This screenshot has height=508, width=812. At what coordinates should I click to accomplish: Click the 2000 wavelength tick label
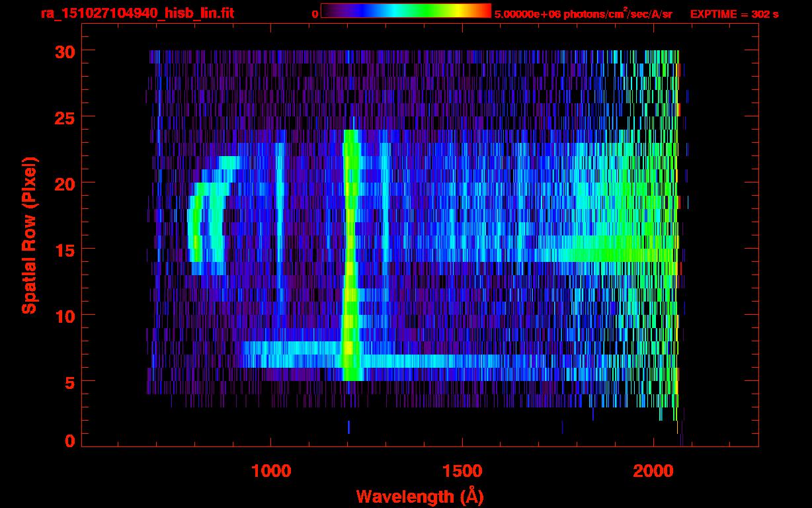tap(654, 471)
